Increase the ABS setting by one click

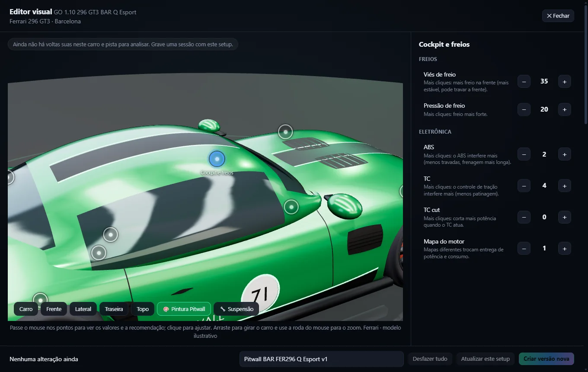pos(565,154)
